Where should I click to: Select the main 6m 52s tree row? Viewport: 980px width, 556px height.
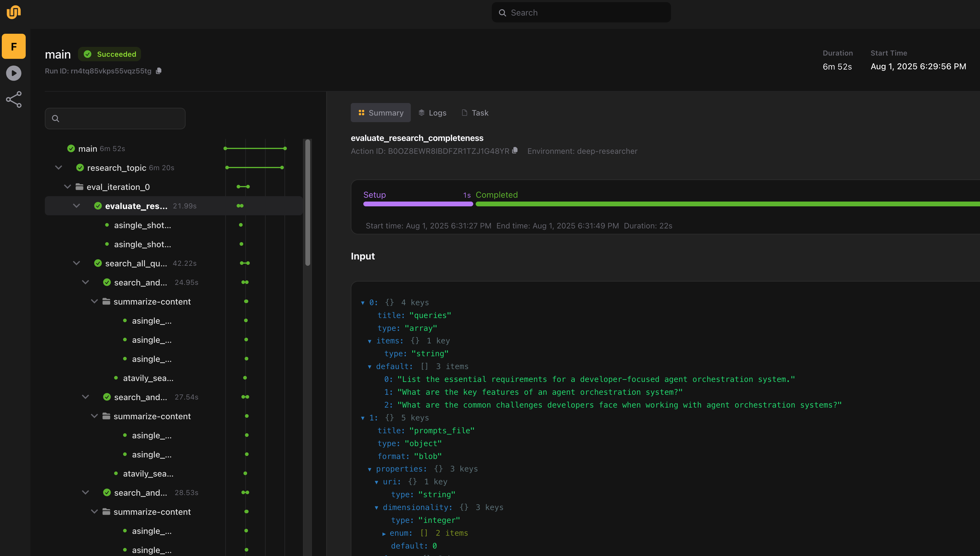click(174, 148)
